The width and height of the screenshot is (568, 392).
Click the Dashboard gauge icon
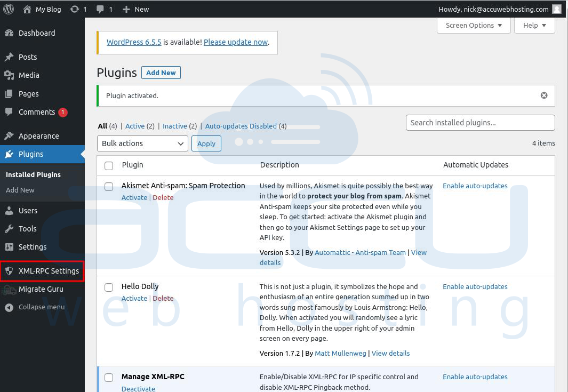(x=9, y=33)
